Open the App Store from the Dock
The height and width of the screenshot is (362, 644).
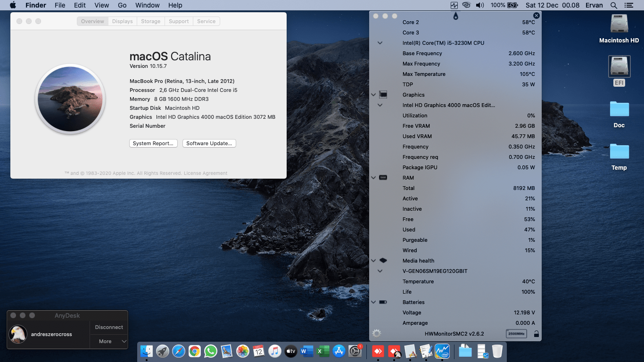click(339, 351)
